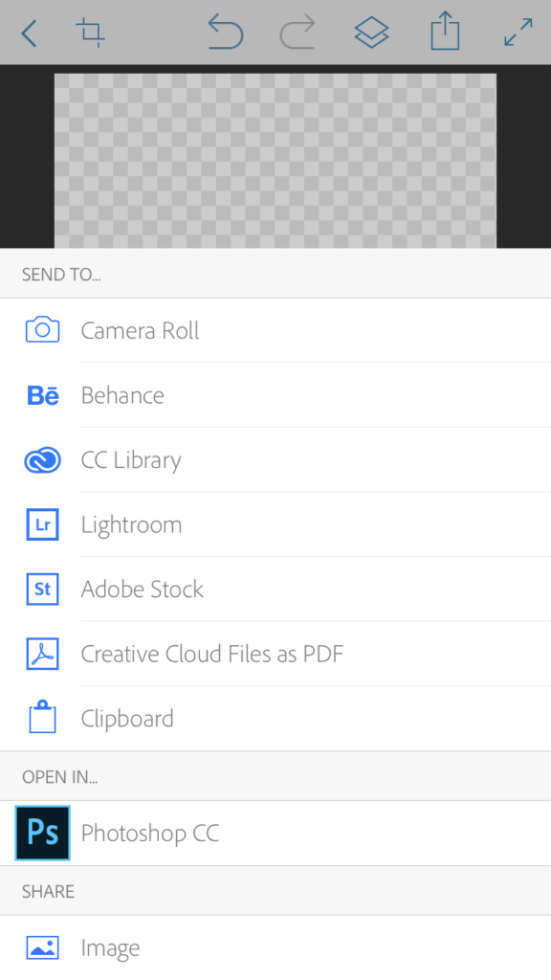Undo the last action

click(225, 33)
